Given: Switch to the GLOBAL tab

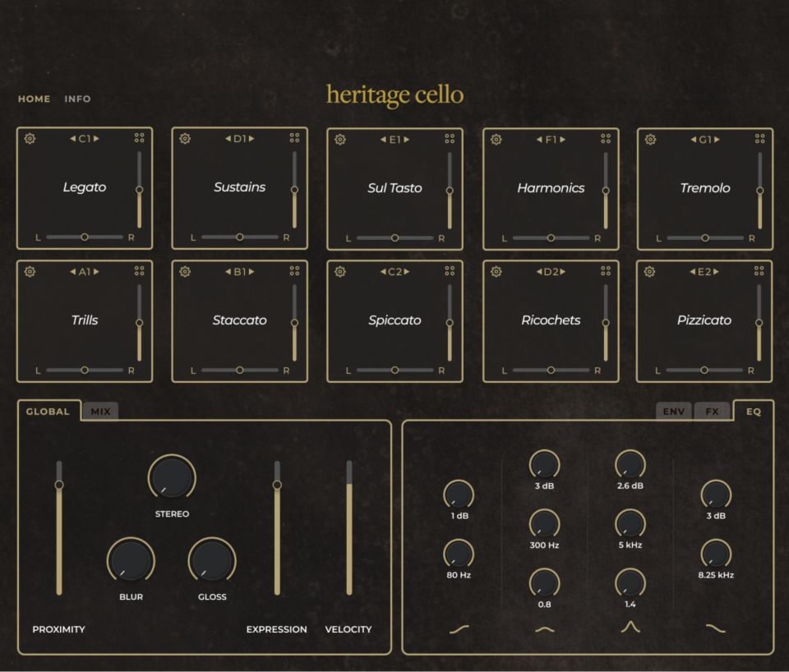Looking at the screenshot, I should 48,412.
